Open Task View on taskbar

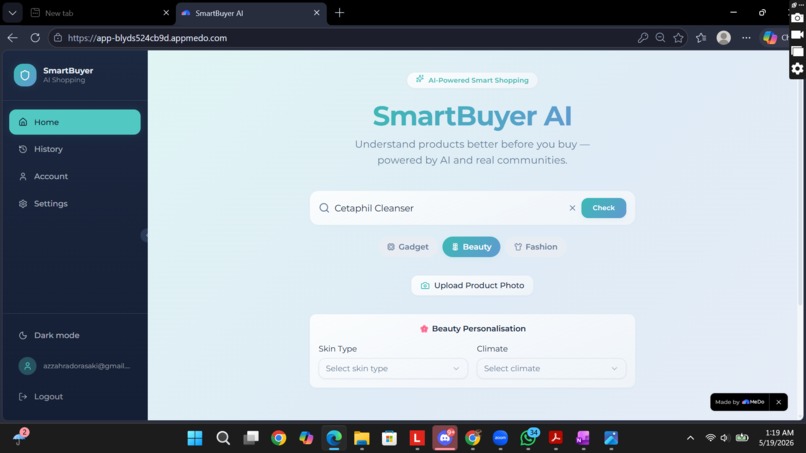point(251,438)
